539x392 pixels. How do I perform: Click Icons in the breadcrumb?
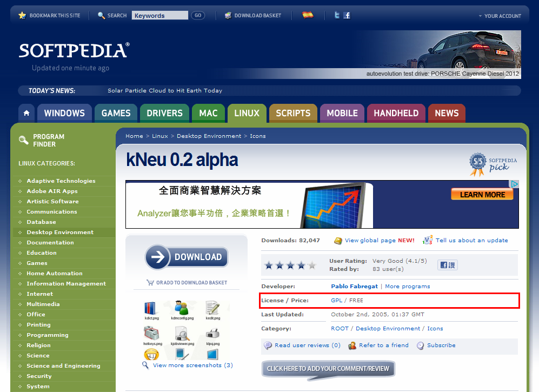click(258, 136)
